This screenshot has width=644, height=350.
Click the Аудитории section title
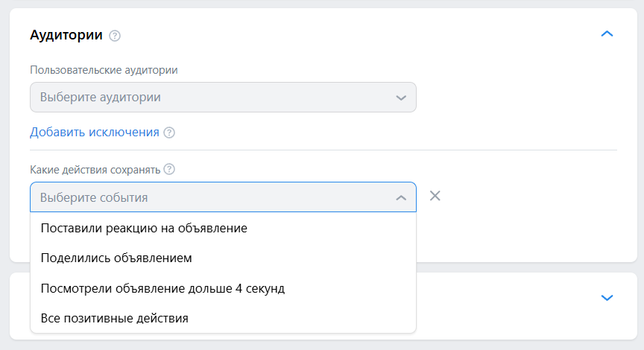click(x=66, y=35)
